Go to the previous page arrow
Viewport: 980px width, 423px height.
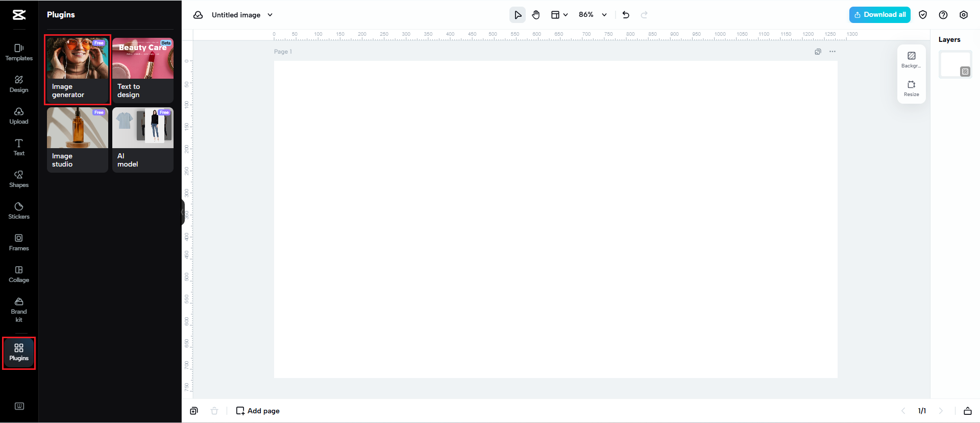[903, 411]
